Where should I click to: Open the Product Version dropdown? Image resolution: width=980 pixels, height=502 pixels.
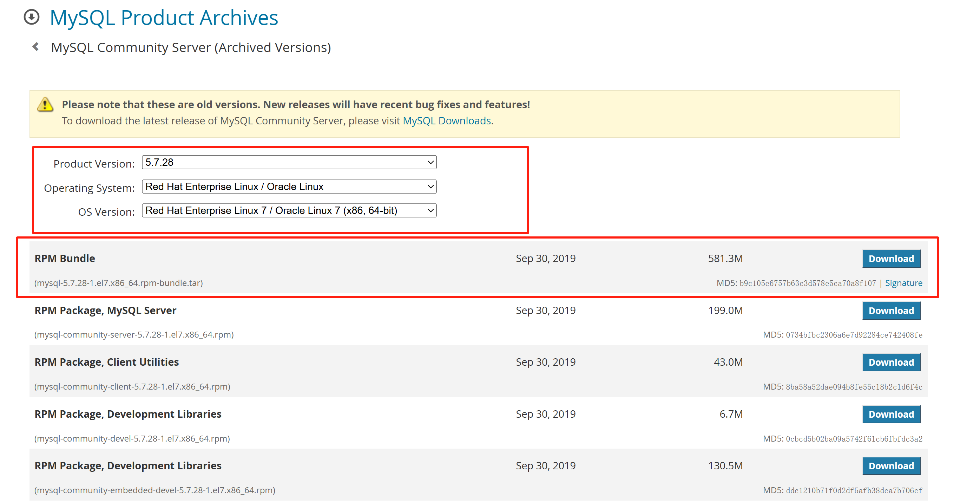coord(289,163)
